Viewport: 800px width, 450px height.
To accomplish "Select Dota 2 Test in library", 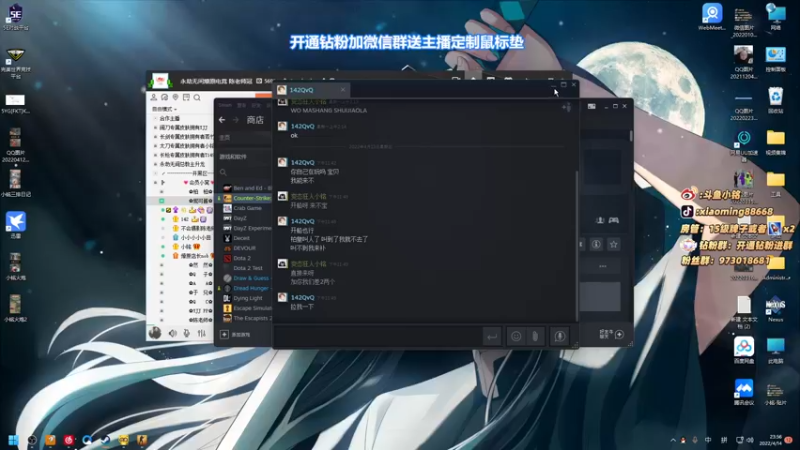I will (247, 268).
